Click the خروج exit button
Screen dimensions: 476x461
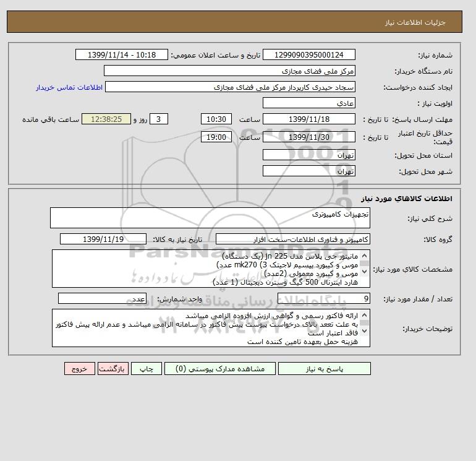pos(80,369)
